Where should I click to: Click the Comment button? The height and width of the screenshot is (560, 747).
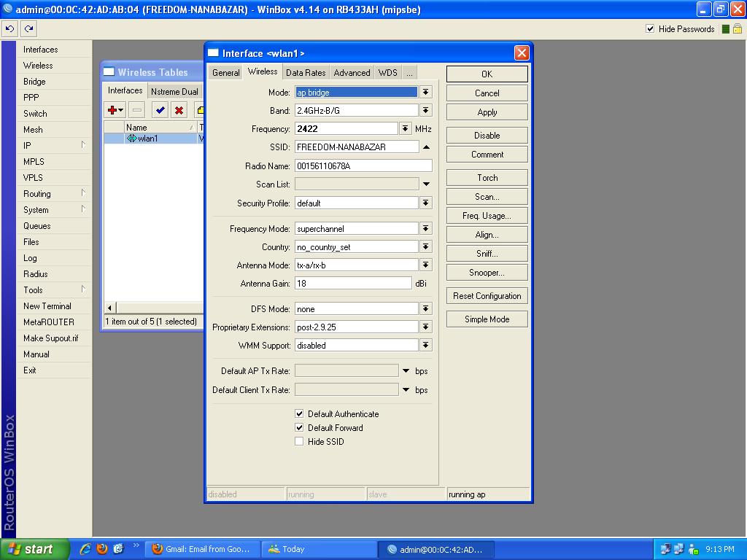tap(487, 155)
